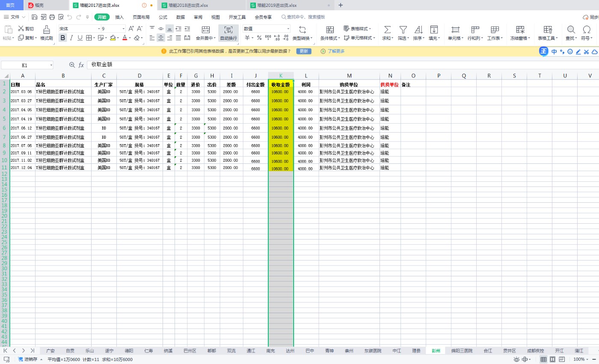Switch to the 德阳 sheet tab
Viewport: 599px width, 364px height.
point(129,351)
